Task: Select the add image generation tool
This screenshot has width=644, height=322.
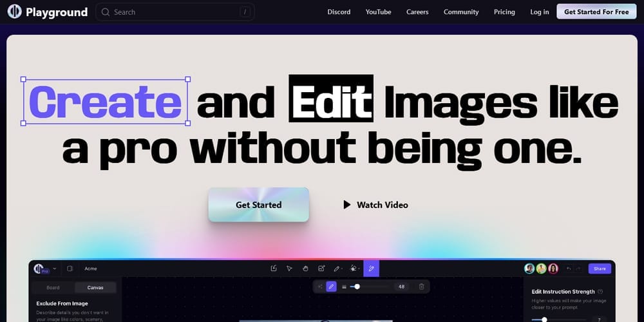Action: (x=321, y=269)
